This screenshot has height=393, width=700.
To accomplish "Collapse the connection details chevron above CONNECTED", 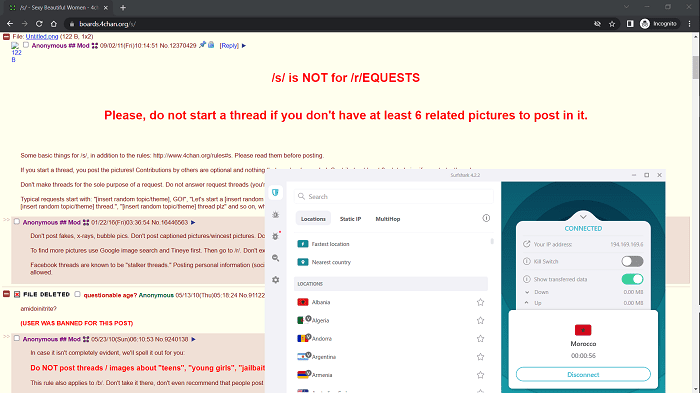I will [x=583, y=217].
